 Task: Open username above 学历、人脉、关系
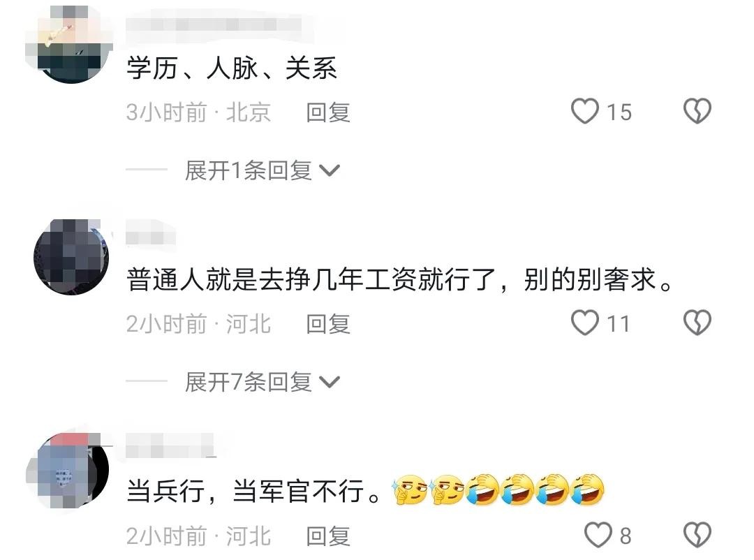tap(214, 24)
